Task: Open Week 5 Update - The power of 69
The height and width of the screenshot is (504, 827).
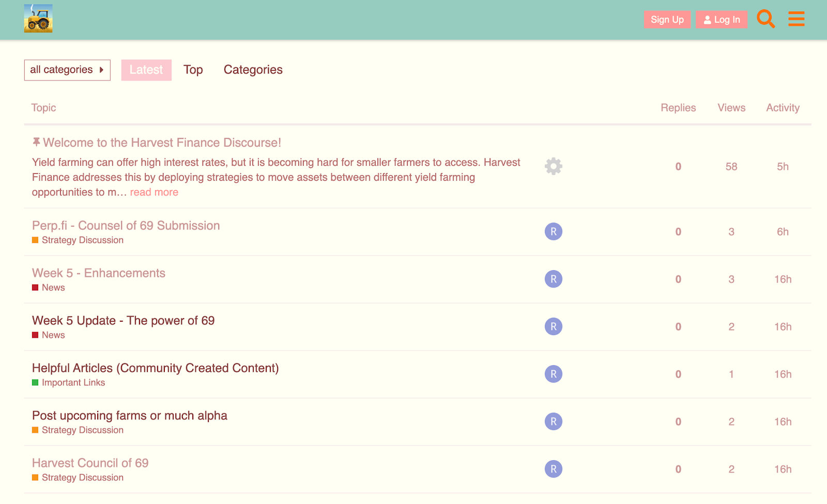Action: pos(124,321)
